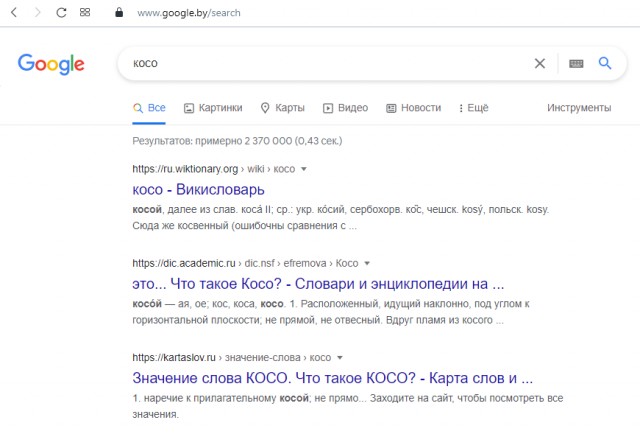Click the ru.wiktionary.org breadcrumb URL
The height and width of the screenshot is (434, 640).
pyautogui.click(x=213, y=169)
